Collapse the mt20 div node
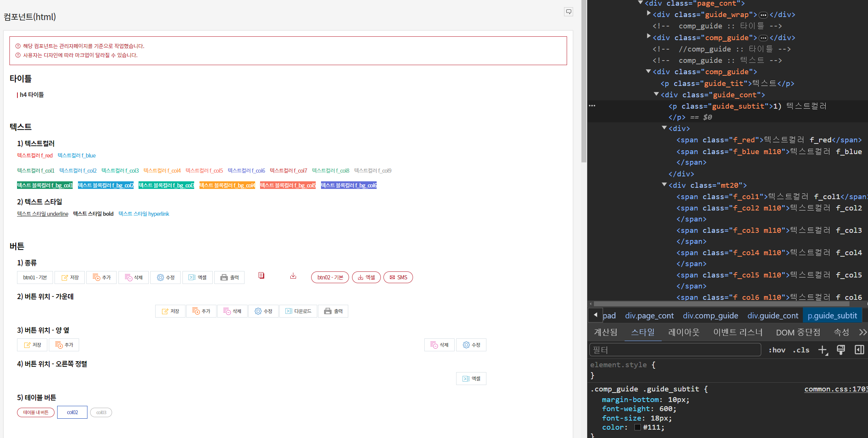 (664, 185)
